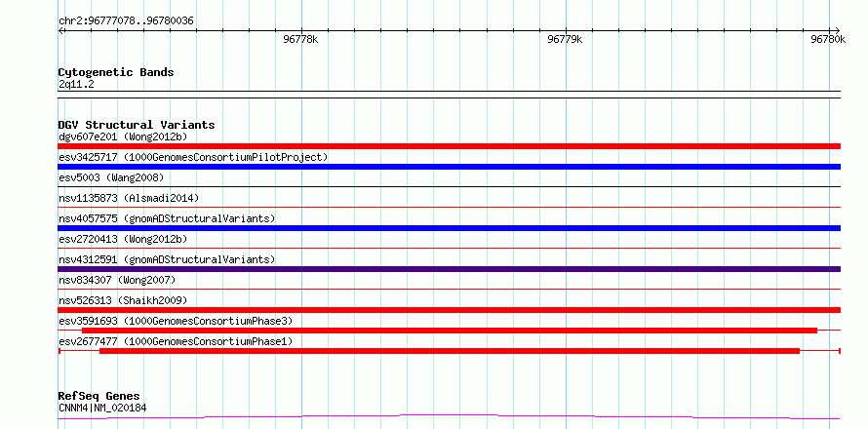Open the RefSeq Genes track heading
Viewport: 868px width, 429px height.
(x=99, y=397)
